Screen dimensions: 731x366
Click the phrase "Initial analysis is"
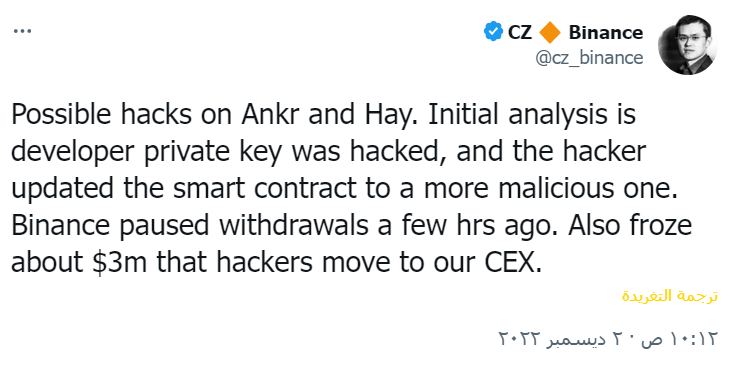click(x=532, y=114)
